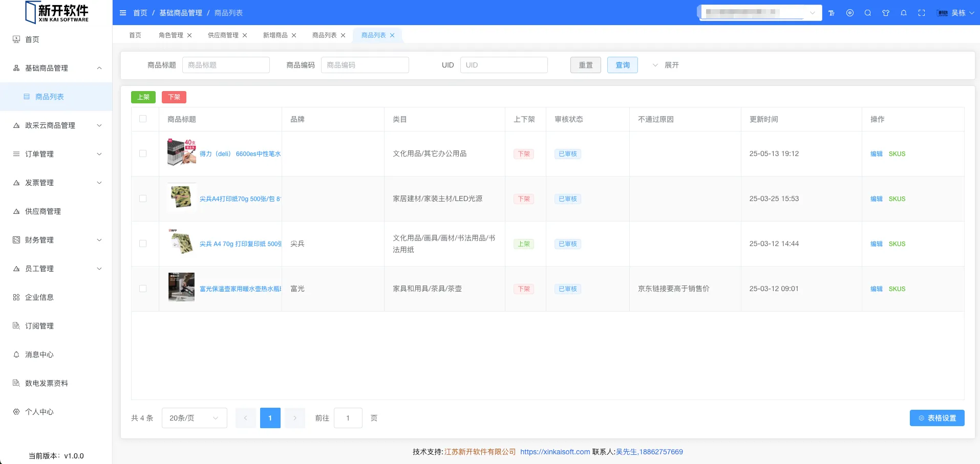Expand the 订单管理 sidebar menu
The image size is (980, 464).
point(56,154)
